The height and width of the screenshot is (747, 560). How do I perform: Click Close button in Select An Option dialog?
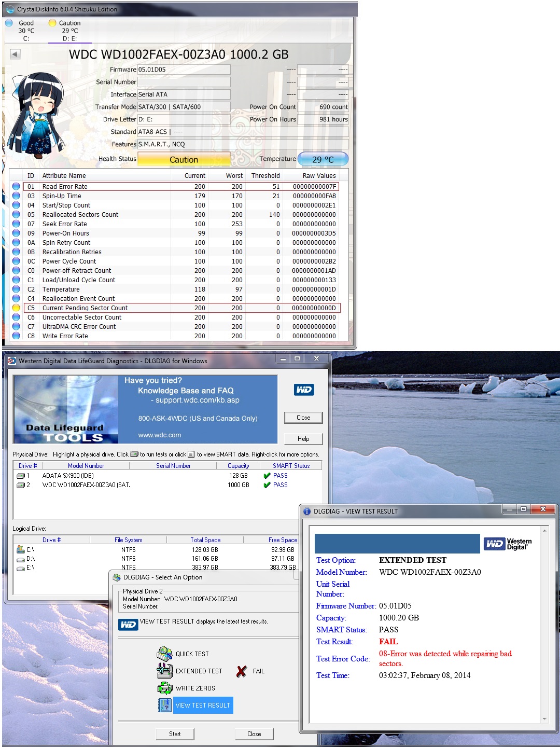coord(254,734)
